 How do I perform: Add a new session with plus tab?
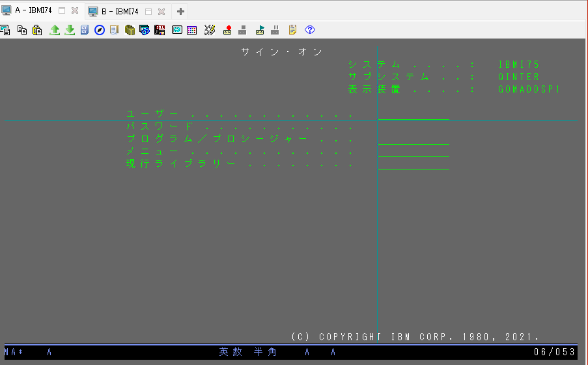tap(180, 12)
